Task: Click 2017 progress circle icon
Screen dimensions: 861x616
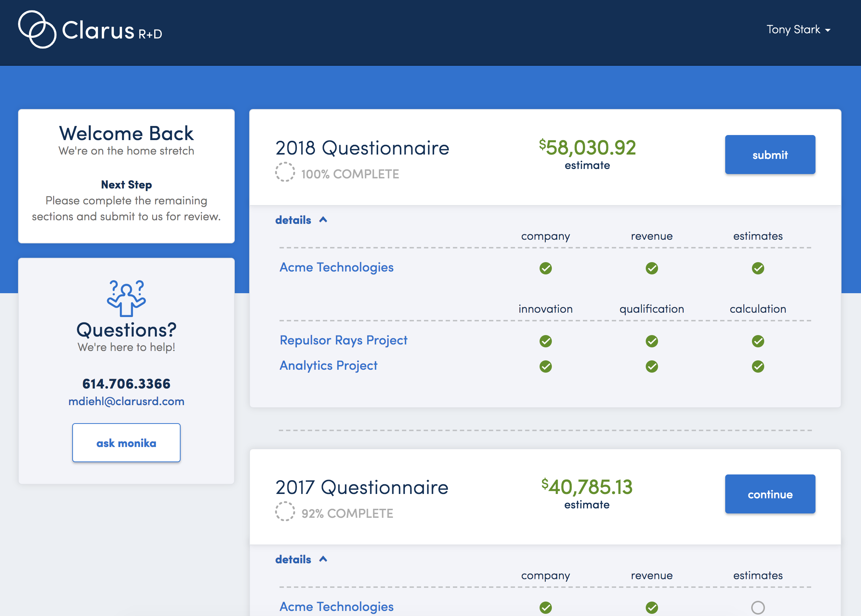Action: 285,512
